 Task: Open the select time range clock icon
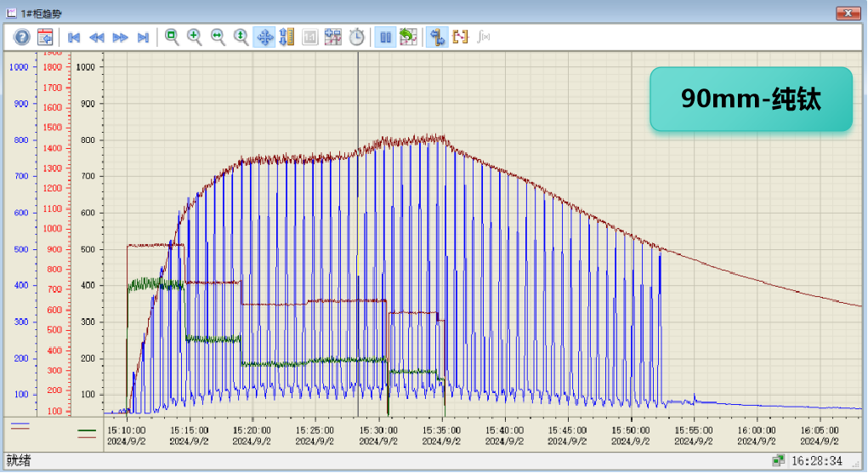[x=357, y=37]
